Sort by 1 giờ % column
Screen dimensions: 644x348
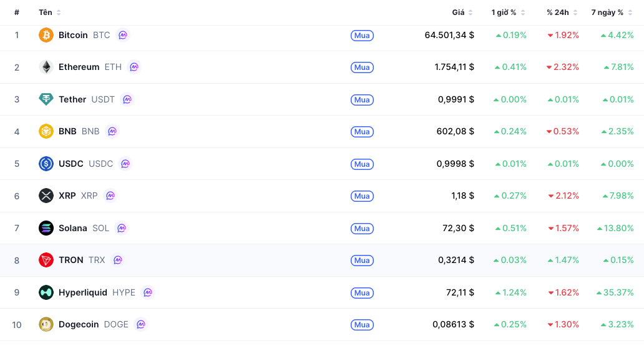pyautogui.click(x=508, y=12)
